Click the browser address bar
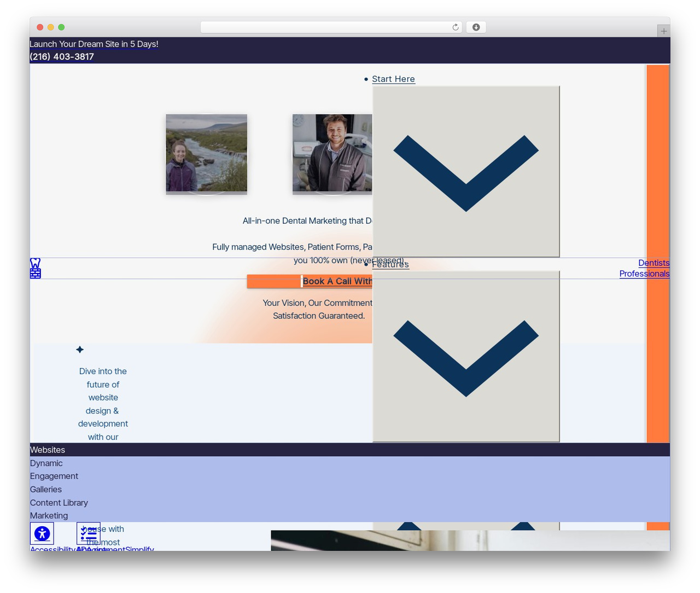The height and width of the screenshot is (593, 700). click(331, 27)
